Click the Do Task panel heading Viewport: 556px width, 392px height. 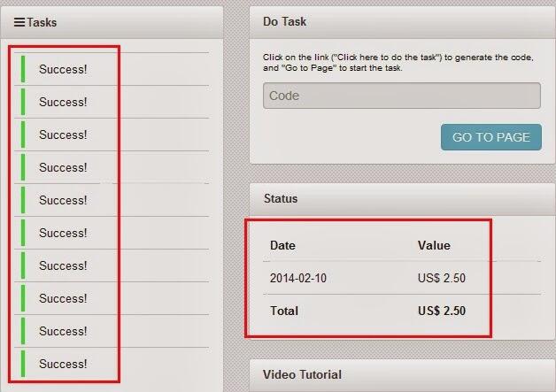click(x=284, y=21)
